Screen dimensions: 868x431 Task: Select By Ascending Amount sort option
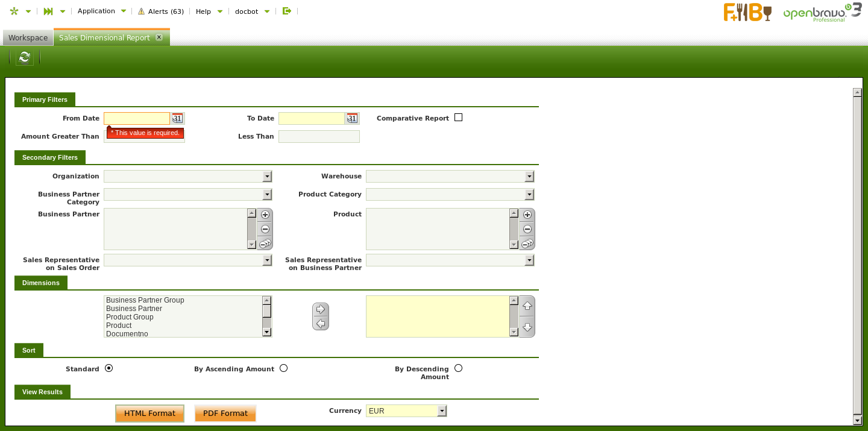[283, 368]
